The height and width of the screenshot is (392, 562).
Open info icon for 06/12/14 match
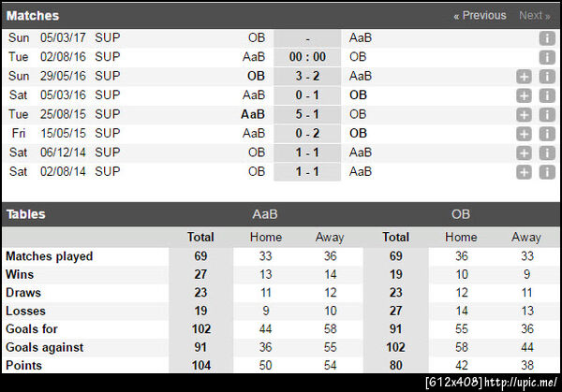pyautogui.click(x=547, y=152)
